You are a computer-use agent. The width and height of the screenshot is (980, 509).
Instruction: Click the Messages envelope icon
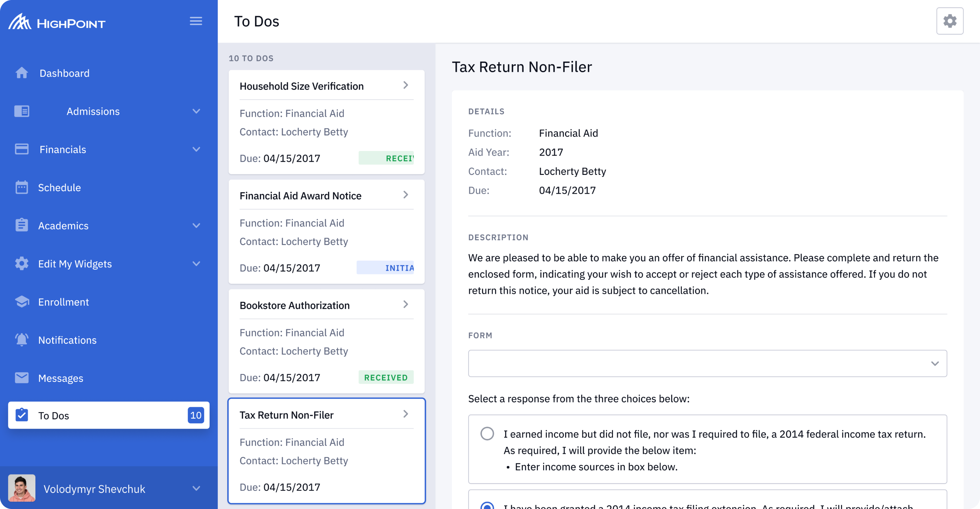point(22,378)
